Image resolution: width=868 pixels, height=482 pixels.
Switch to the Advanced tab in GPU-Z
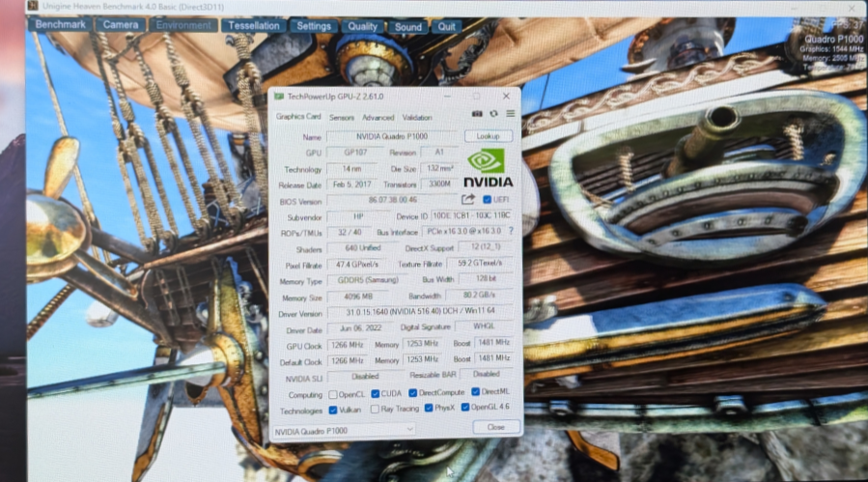[378, 118]
